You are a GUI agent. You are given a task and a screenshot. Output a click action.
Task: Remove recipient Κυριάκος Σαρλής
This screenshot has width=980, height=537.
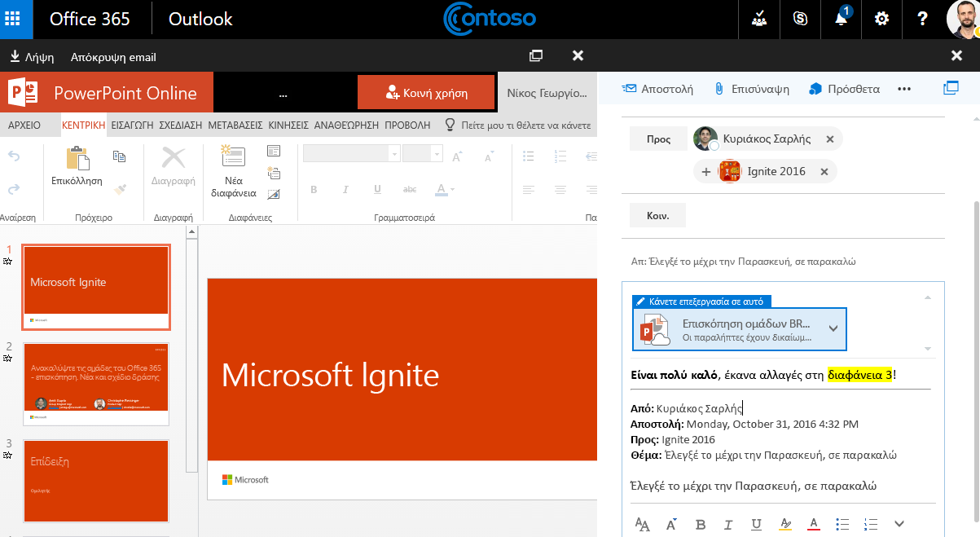[829, 139]
